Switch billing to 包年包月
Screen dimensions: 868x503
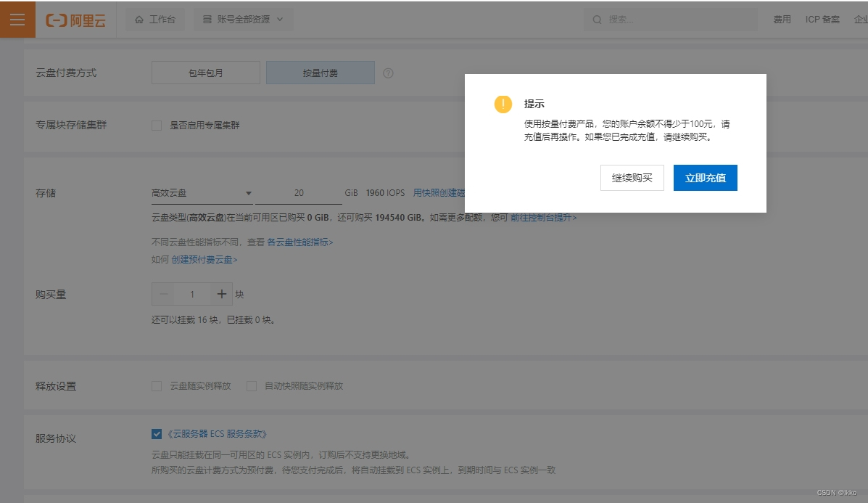click(x=205, y=73)
